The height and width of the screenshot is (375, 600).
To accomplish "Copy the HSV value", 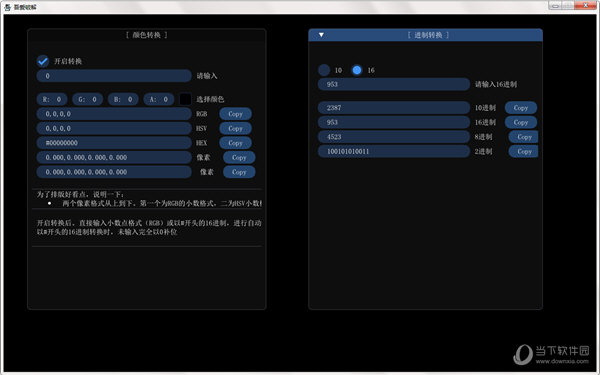I will (x=235, y=128).
